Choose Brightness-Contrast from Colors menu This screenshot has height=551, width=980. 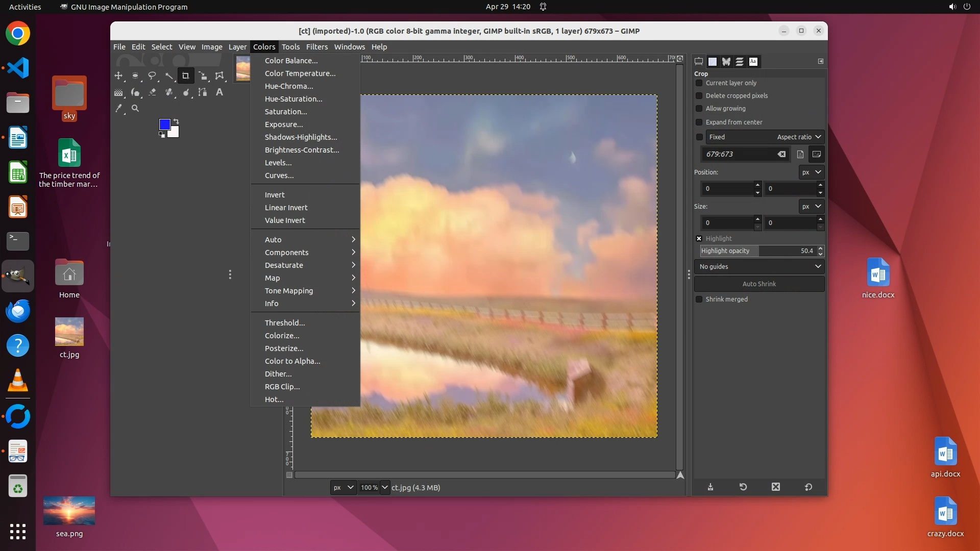302,150
